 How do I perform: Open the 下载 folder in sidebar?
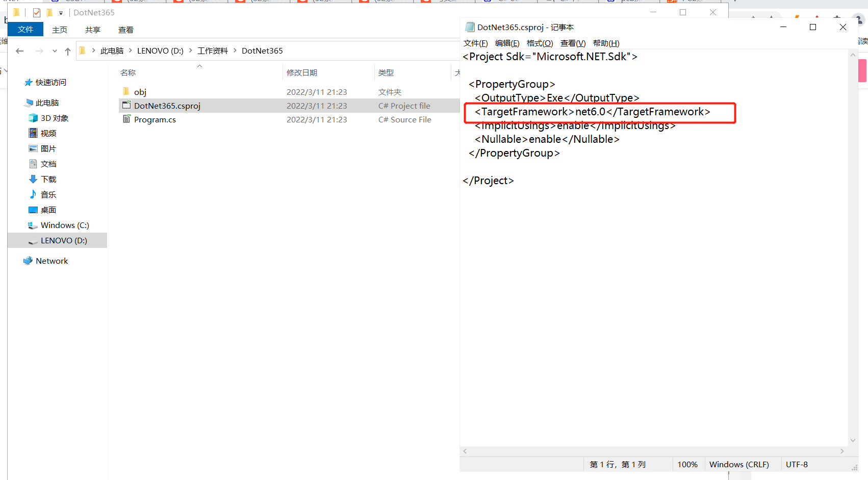(48, 179)
